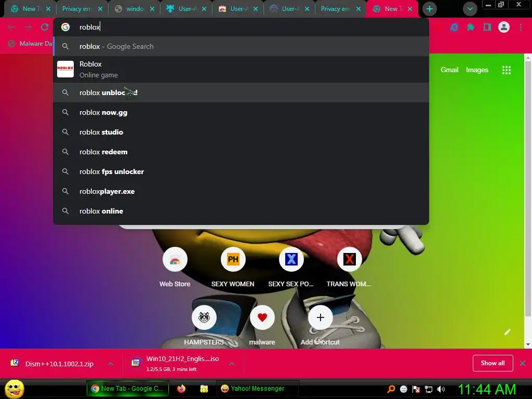The image size is (532, 399).
Task: Click the Action Center flag tray icon
Action: tap(416, 389)
